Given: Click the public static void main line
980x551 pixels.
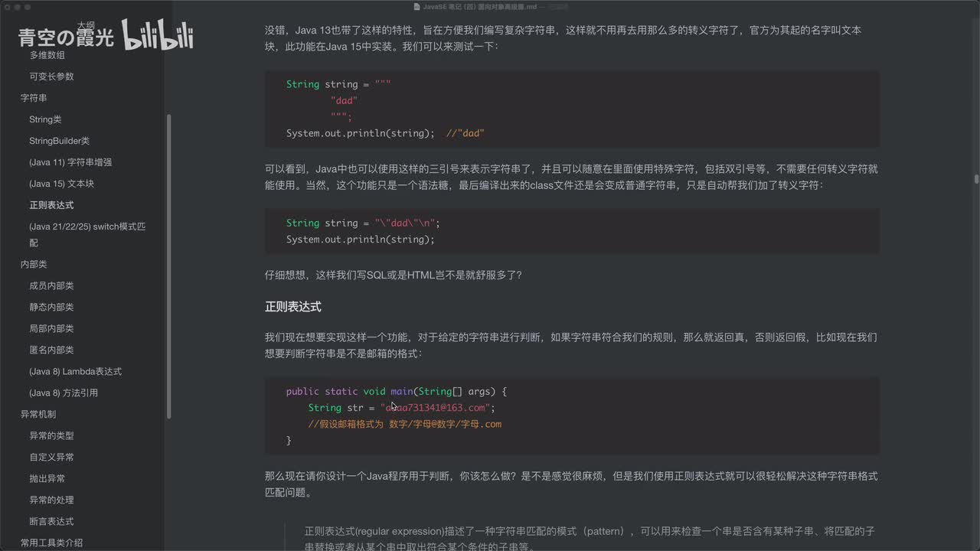Looking at the screenshot, I should [397, 391].
